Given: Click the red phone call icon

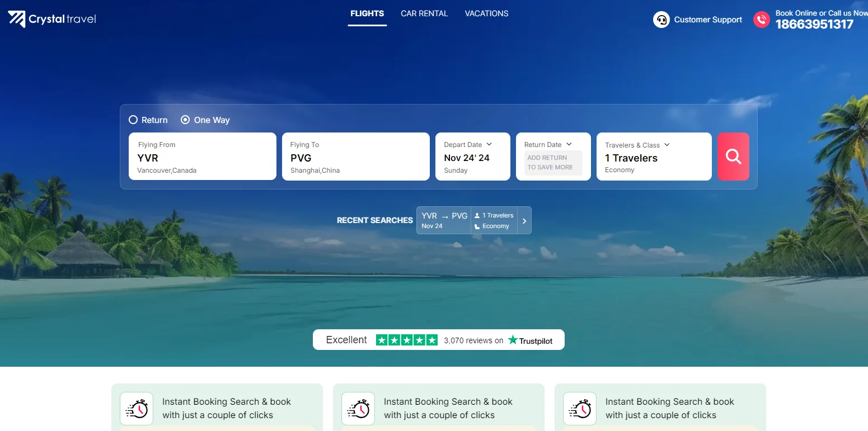Looking at the screenshot, I should point(761,20).
